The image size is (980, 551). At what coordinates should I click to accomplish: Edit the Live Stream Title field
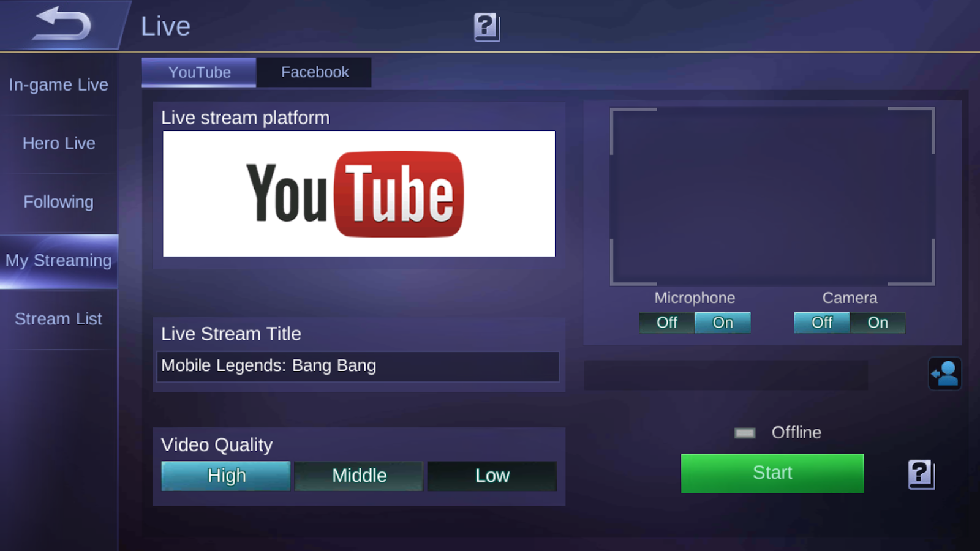pos(358,366)
